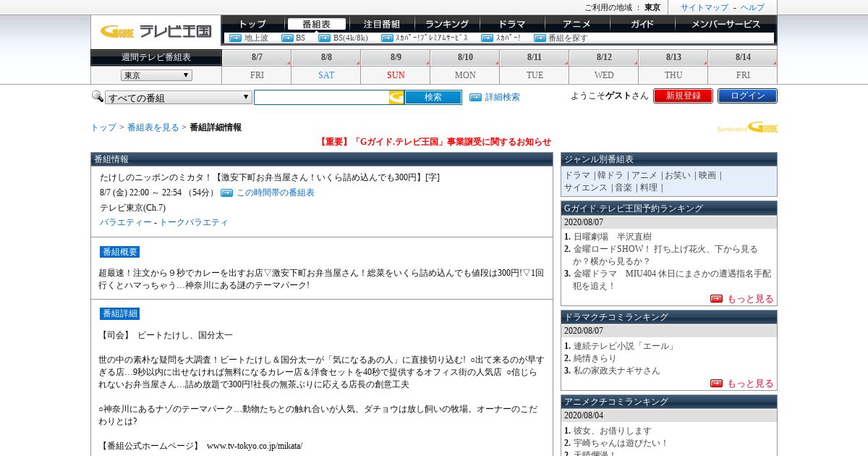Click arrow icon before スカパー!

pyautogui.click(x=487, y=38)
